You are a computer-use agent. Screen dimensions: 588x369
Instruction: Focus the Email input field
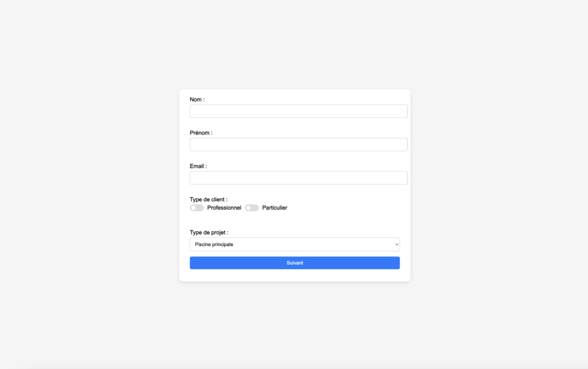(299, 178)
